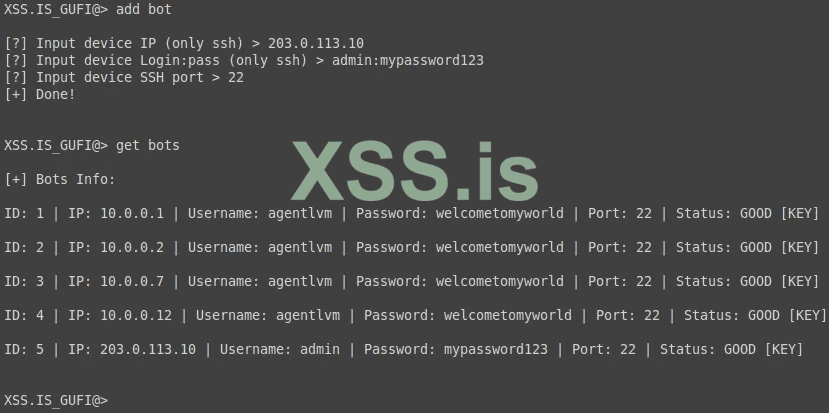This screenshot has width=829, height=413.
Task: Click the "GOOD [KEY]" status of bot 3
Action: (x=779, y=281)
